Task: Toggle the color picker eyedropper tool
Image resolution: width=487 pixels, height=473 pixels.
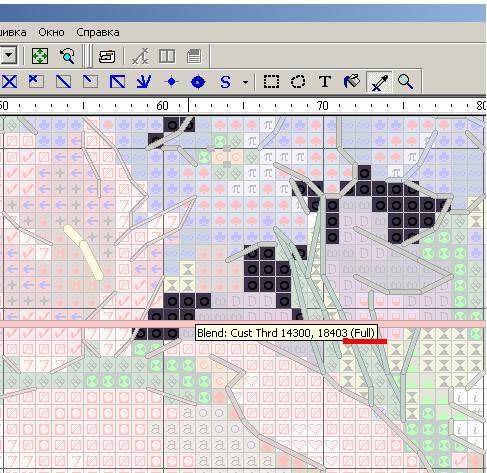Action: click(x=379, y=82)
